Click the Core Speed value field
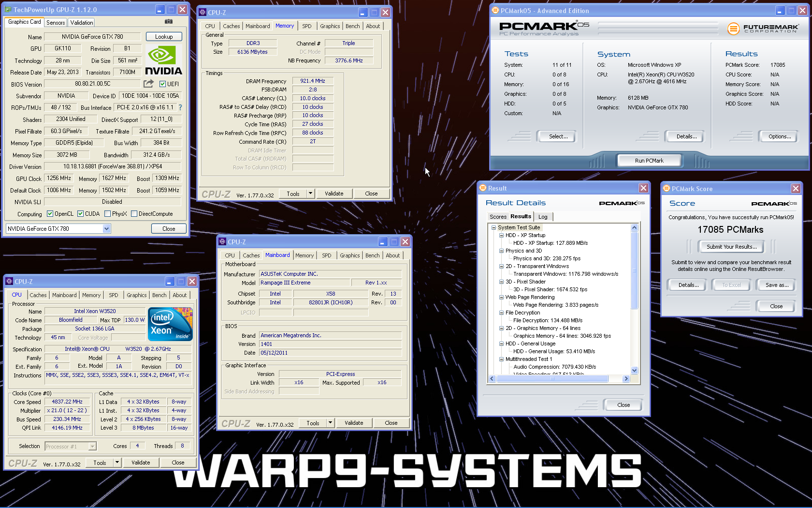The height and width of the screenshot is (508, 812). point(67,402)
